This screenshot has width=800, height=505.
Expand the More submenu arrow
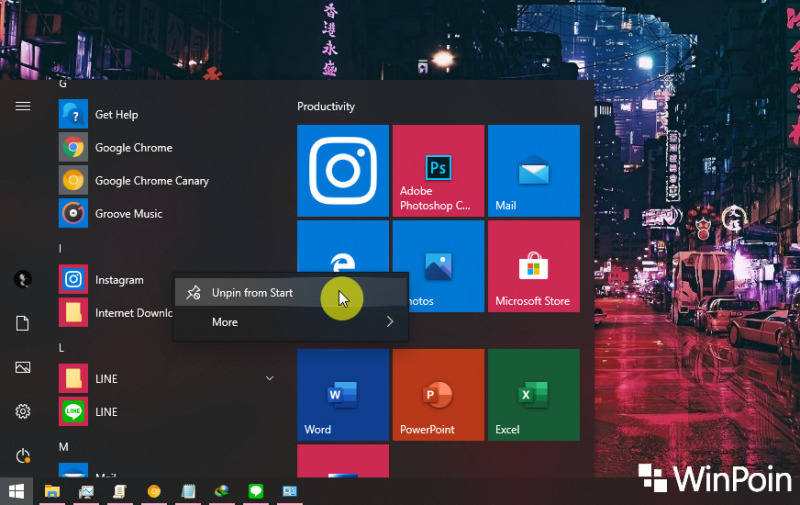(390, 322)
